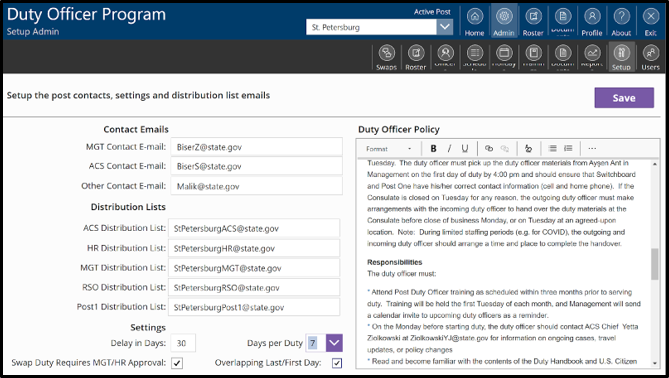This screenshot has width=669, height=378.
Task: Open the About help icon
Action: [x=621, y=22]
